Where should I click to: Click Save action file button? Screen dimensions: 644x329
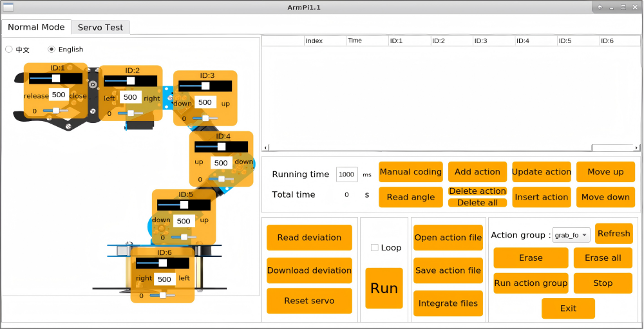[448, 270]
